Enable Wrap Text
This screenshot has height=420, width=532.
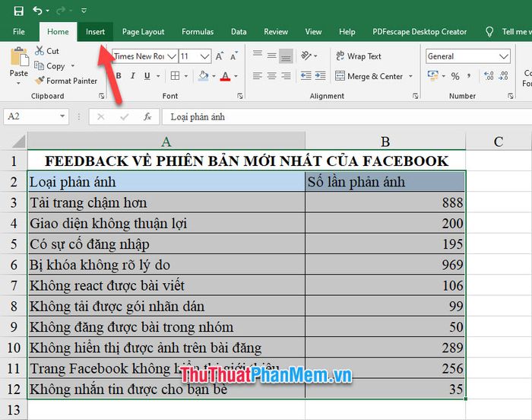(x=358, y=56)
